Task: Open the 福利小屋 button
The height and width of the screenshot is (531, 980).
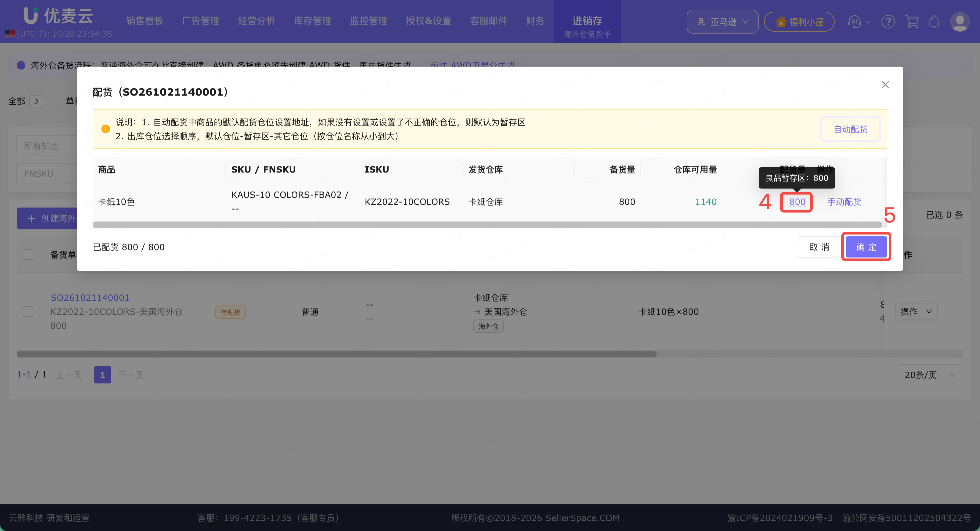Action: pyautogui.click(x=799, y=22)
